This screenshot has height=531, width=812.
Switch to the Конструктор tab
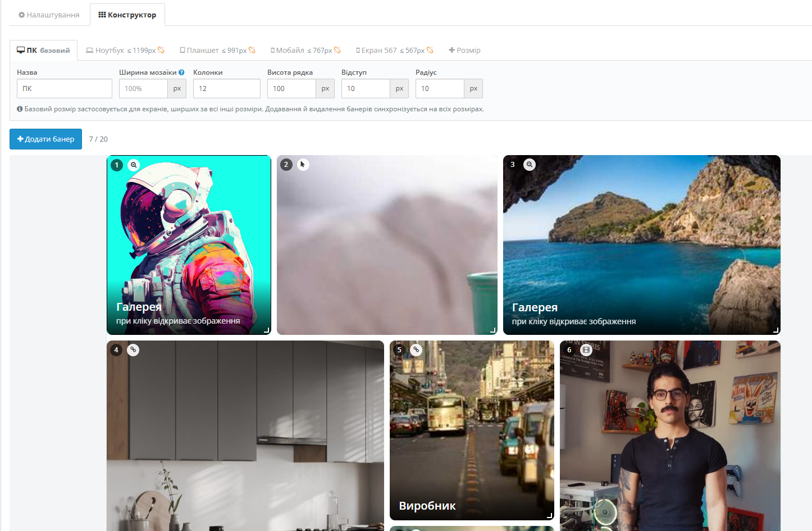pyautogui.click(x=127, y=15)
